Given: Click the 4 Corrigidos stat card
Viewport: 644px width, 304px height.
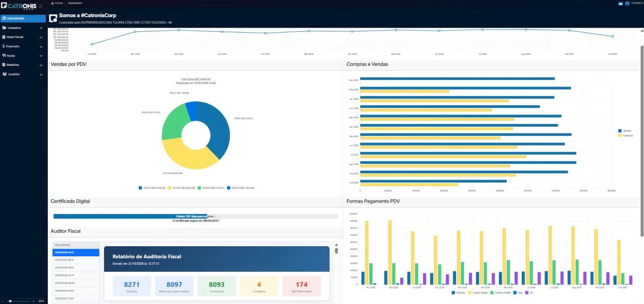Looking at the screenshot, I should click(259, 286).
